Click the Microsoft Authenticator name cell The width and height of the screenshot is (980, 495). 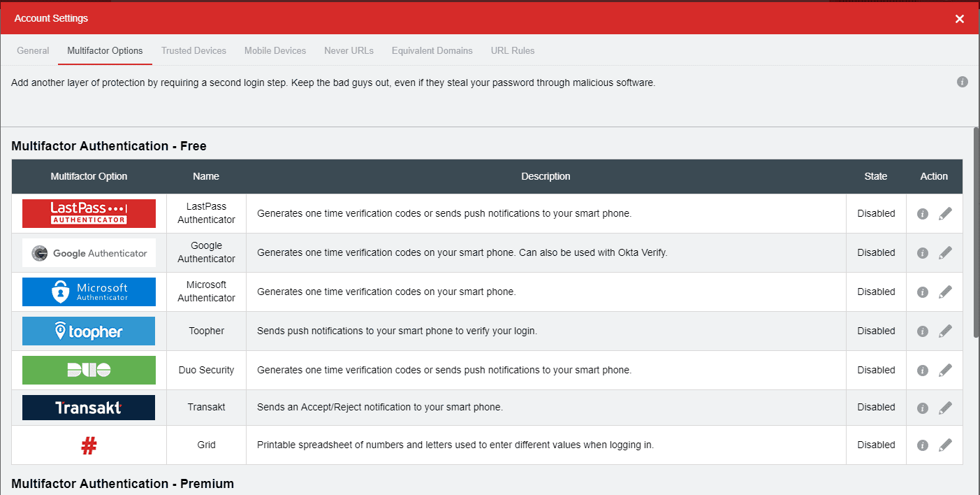(206, 292)
